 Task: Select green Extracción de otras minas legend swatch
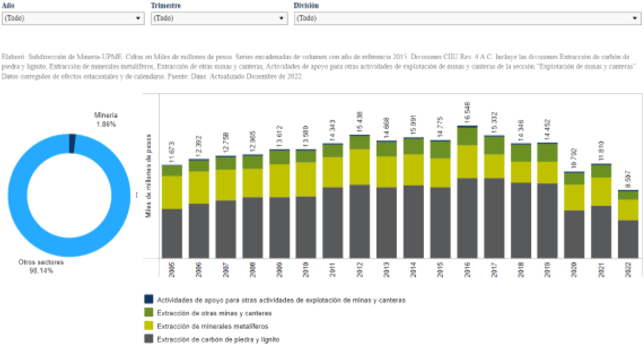point(149,313)
